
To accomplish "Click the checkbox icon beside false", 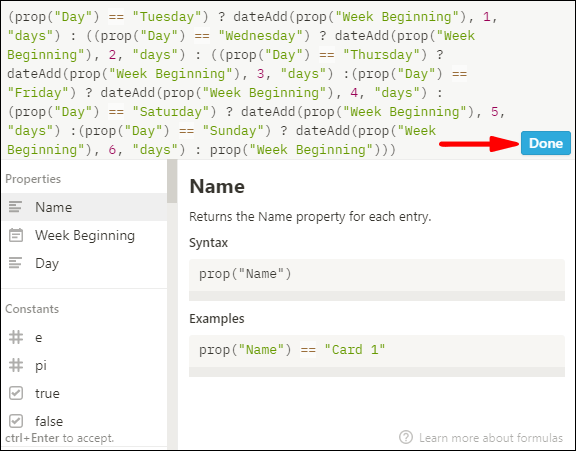I will [x=16, y=421].
